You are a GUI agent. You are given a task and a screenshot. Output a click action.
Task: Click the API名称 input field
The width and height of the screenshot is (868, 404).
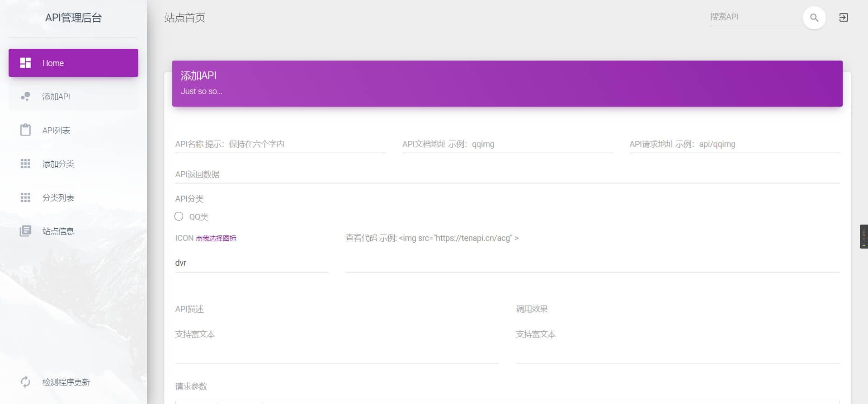click(280, 144)
